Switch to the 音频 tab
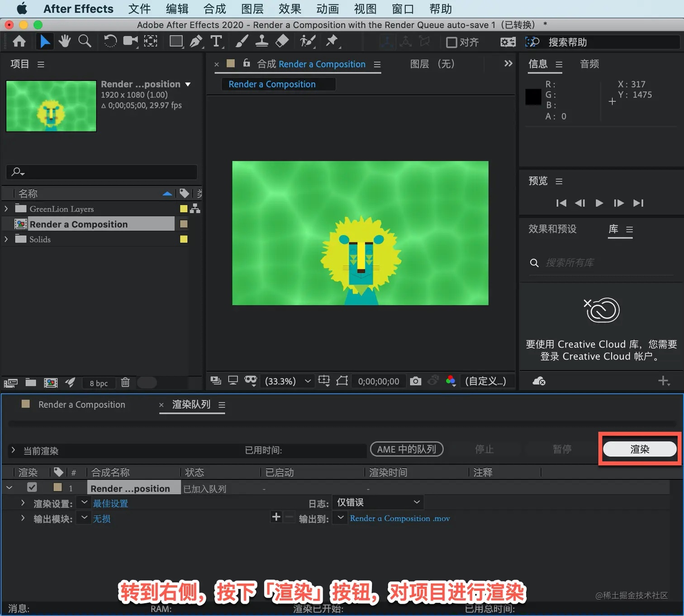The width and height of the screenshot is (684, 616). click(x=589, y=64)
